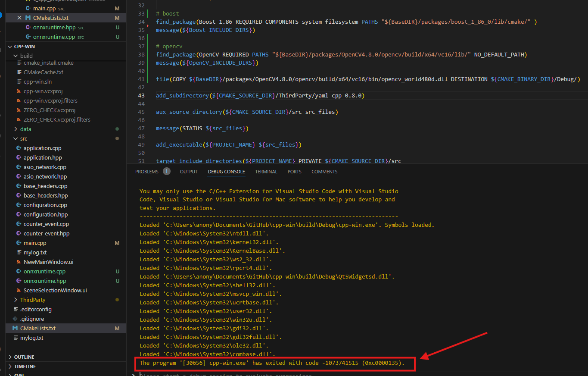Click the C++ icon beside application.cpp
Viewport: 588px width, 376px height.
(19, 148)
